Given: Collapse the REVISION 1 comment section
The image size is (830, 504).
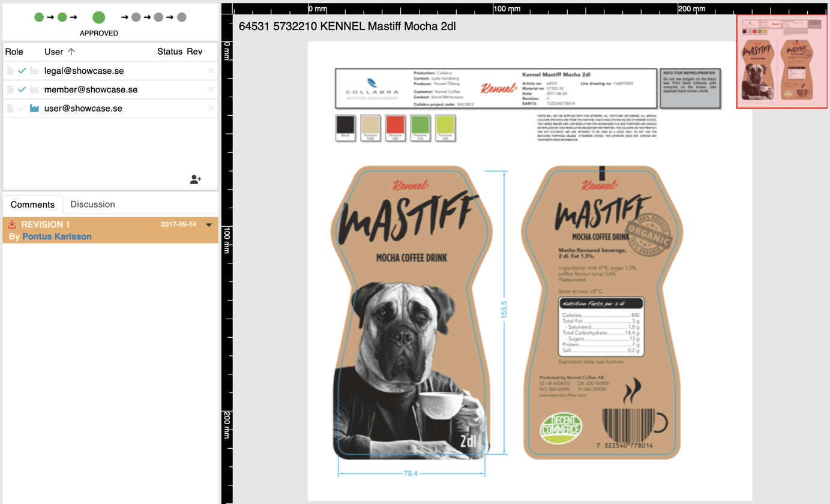Looking at the screenshot, I should (208, 226).
